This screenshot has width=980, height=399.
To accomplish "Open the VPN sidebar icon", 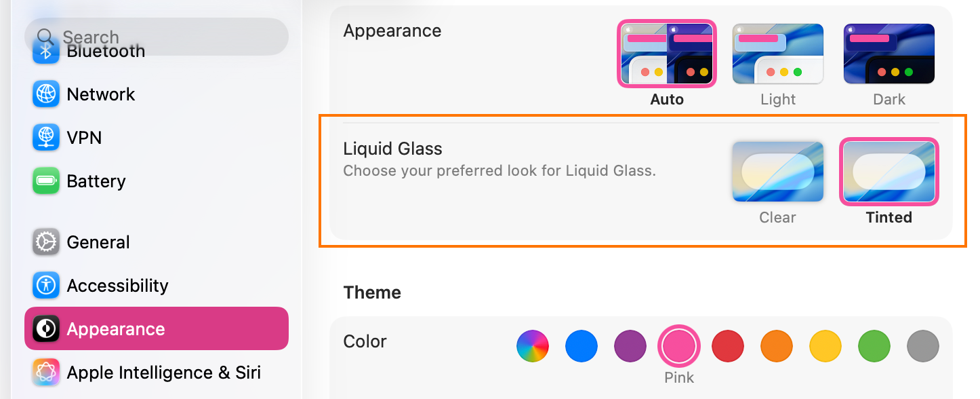I will tap(46, 138).
